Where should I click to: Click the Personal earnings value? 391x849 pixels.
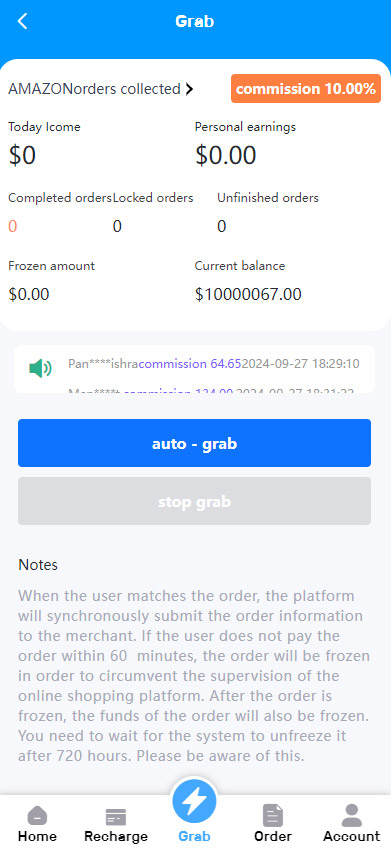(x=225, y=156)
